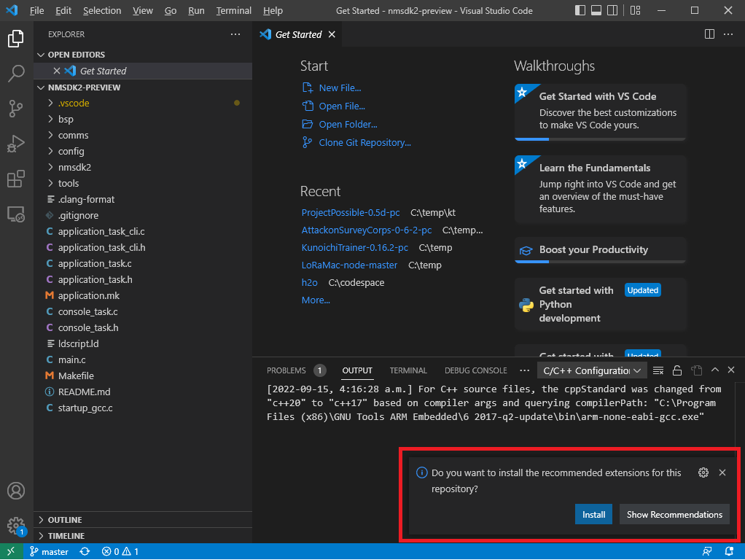Dismiss the extension recommendation notification
The image size is (745, 560).
tap(722, 472)
